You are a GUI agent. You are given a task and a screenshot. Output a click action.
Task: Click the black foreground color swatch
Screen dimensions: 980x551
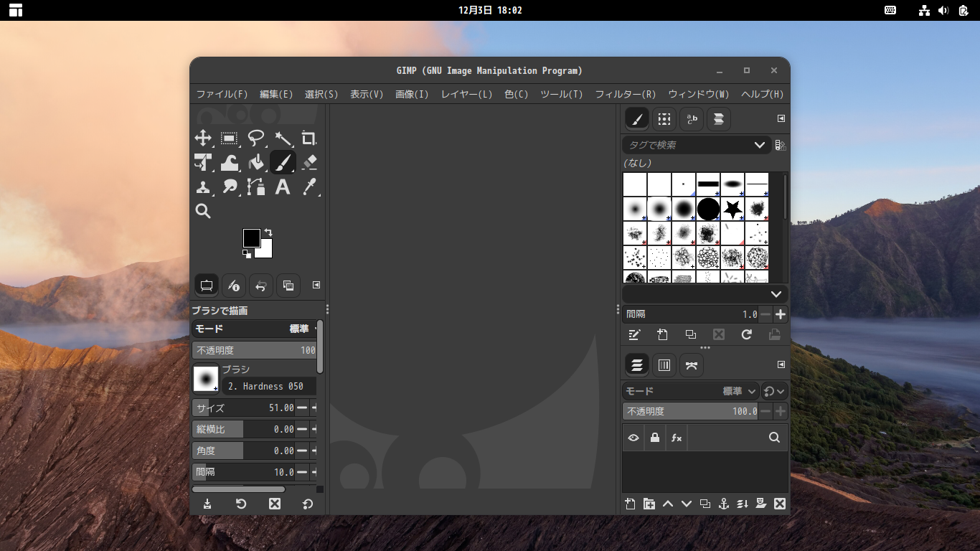click(251, 238)
